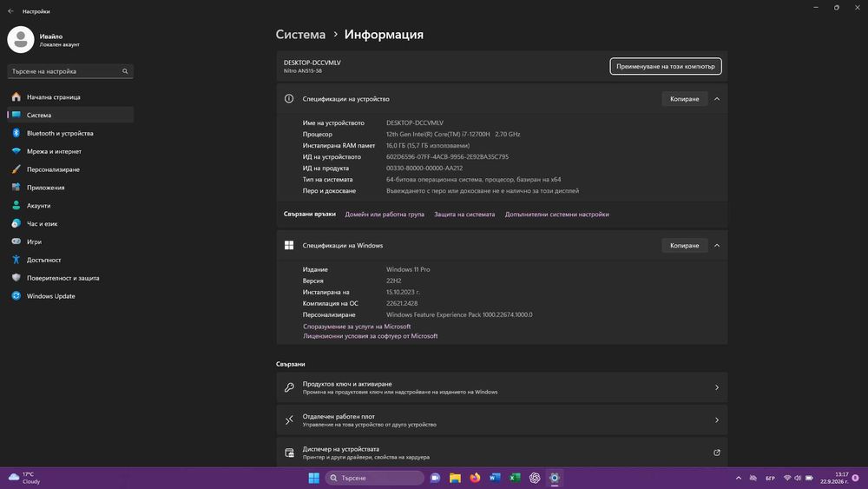
Task: Open Персонализиране settings
Action: pos(70,169)
